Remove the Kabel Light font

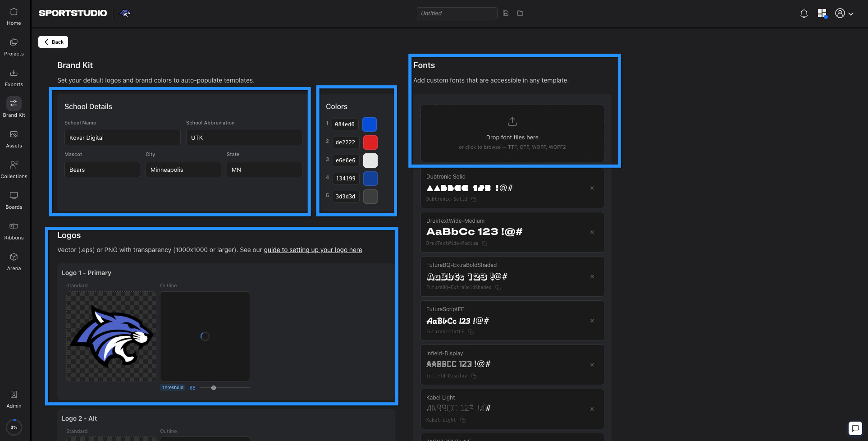click(x=592, y=409)
